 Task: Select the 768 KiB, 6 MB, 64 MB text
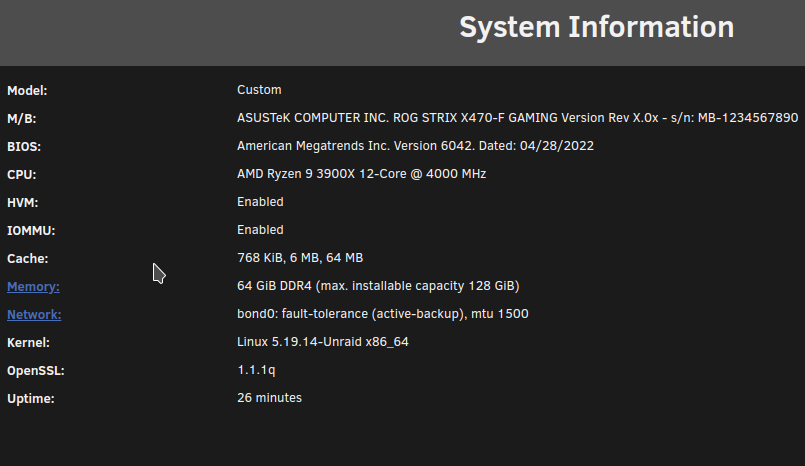click(x=300, y=258)
